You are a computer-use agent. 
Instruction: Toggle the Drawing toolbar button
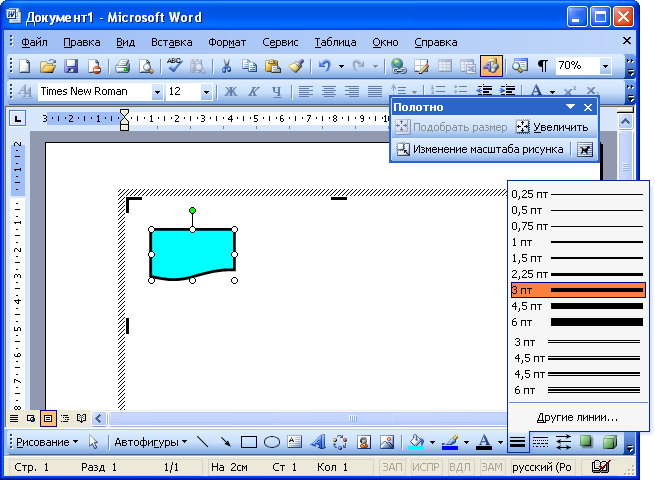tap(491, 66)
